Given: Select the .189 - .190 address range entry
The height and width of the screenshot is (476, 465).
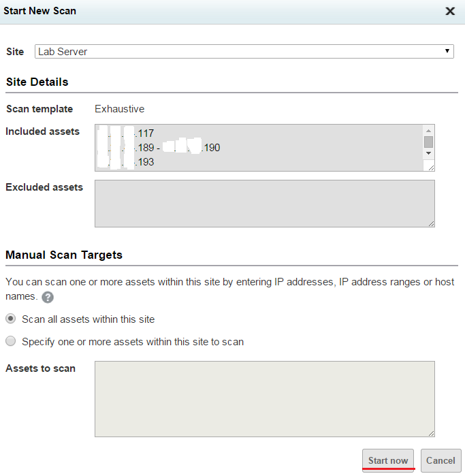Looking at the screenshot, I should click(x=178, y=148).
